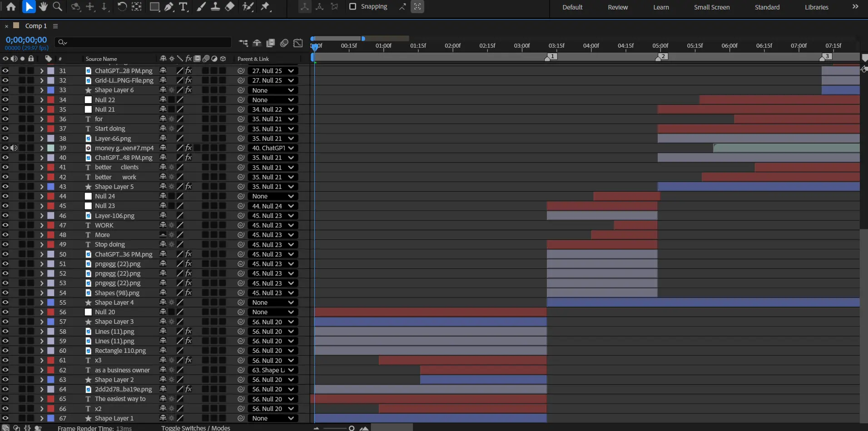Screen dimensions: 868x431
Task: Open the Graph Editor
Action: (298, 43)
